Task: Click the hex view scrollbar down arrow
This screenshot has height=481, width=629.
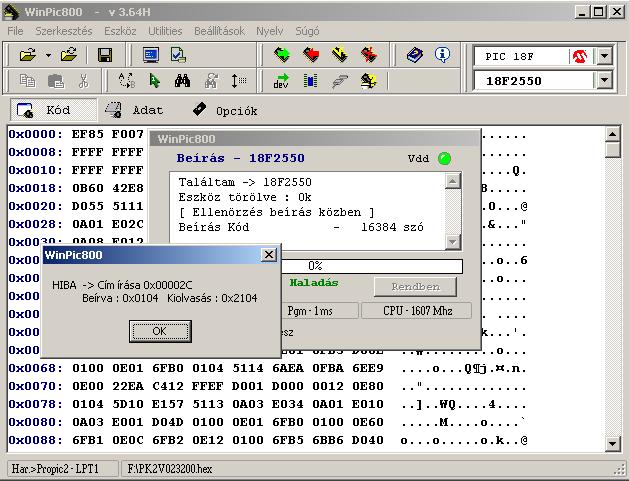Action: [612, 443]
